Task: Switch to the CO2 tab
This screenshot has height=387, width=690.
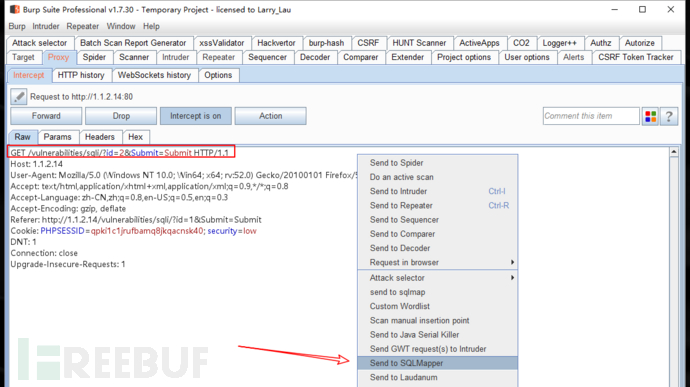Action: click(521, 43)
